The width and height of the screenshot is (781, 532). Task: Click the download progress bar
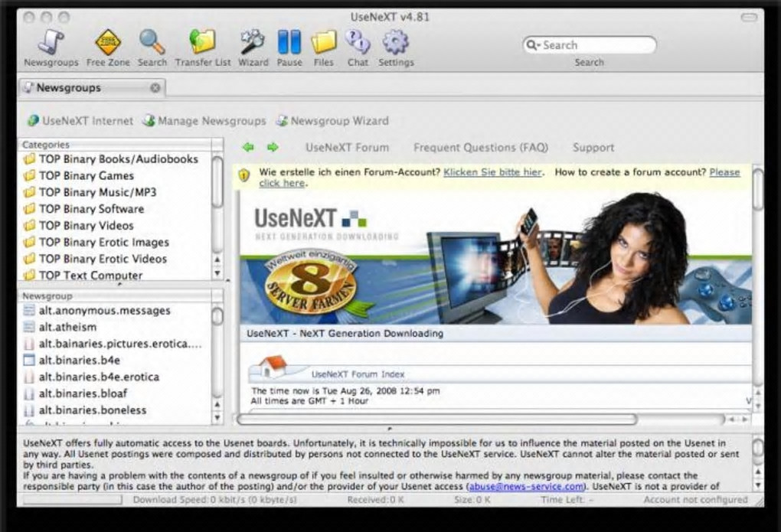click(73, 500)
